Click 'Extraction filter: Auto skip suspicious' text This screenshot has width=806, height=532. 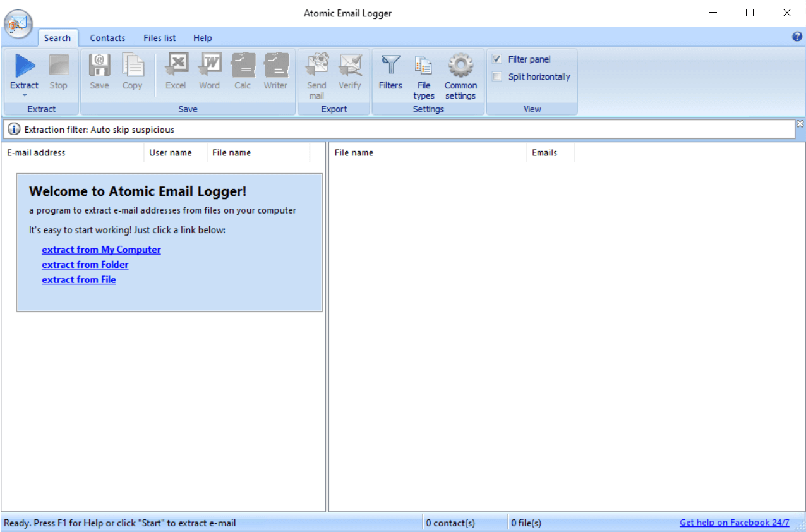click(99, 130)
